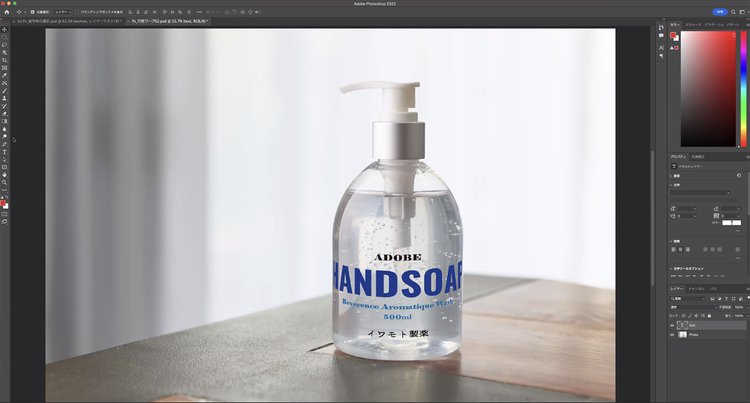This screenshot has width=750, height=403.
Task: Click the blue Share button
Action: [720, 12]
